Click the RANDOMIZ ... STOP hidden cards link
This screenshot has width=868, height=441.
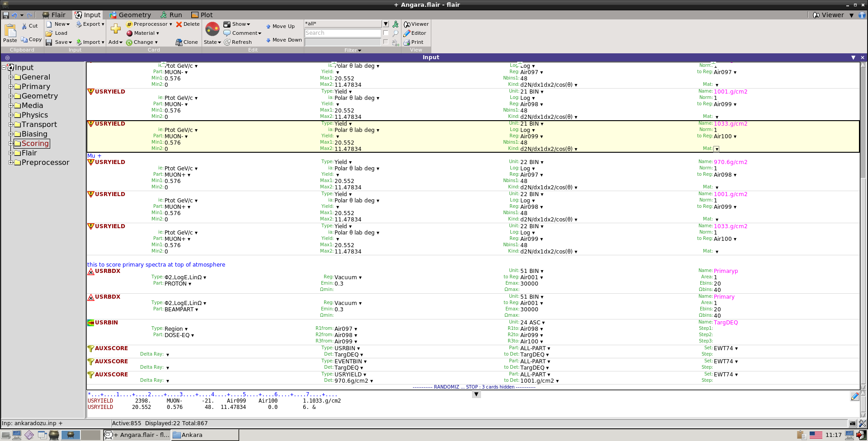(x=474, y=387)
